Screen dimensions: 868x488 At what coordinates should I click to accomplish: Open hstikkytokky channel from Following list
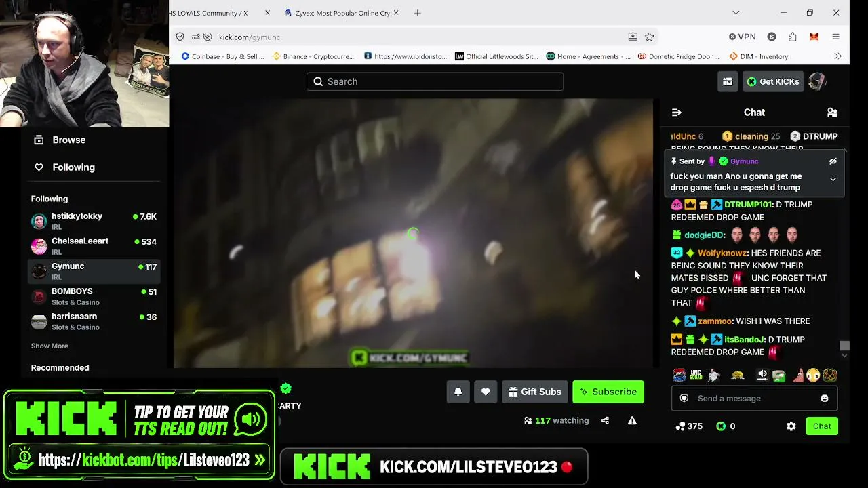94,221
